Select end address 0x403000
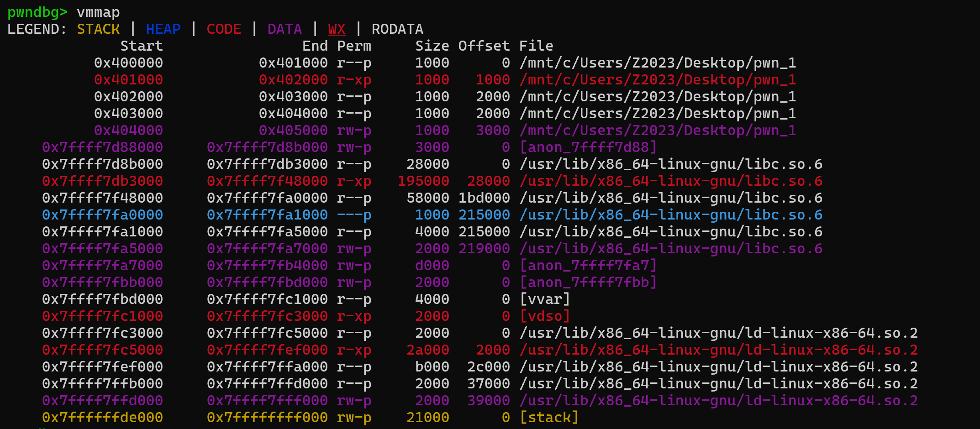The height and width of the screenshot is (429, 980). pyautogui.click(x=293, y=97)
